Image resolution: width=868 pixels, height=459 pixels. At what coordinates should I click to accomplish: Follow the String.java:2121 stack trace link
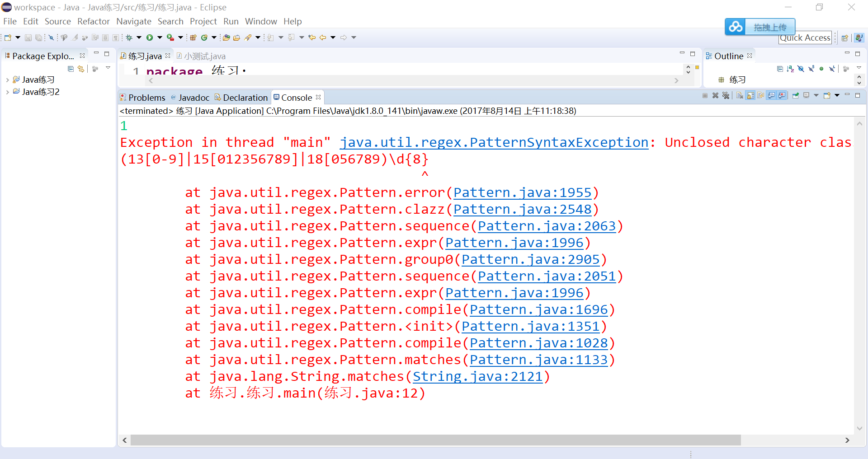tap(477, 376)
